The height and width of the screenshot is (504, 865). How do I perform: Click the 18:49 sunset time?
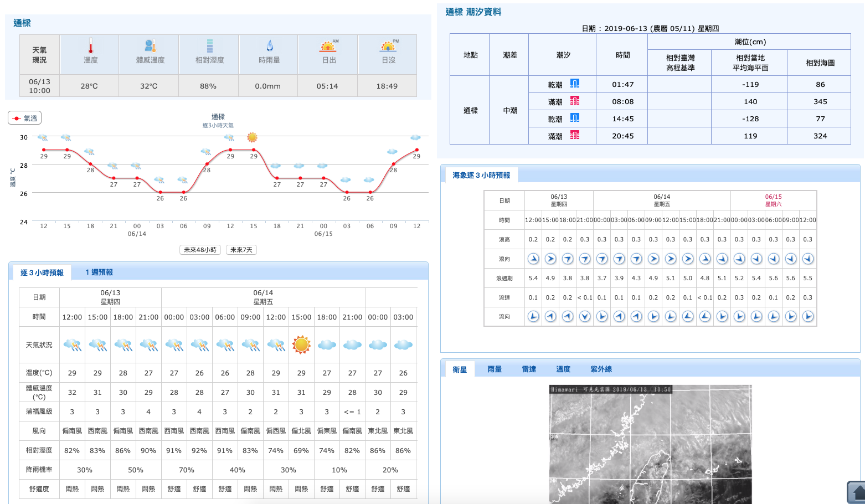pos(387,86)
